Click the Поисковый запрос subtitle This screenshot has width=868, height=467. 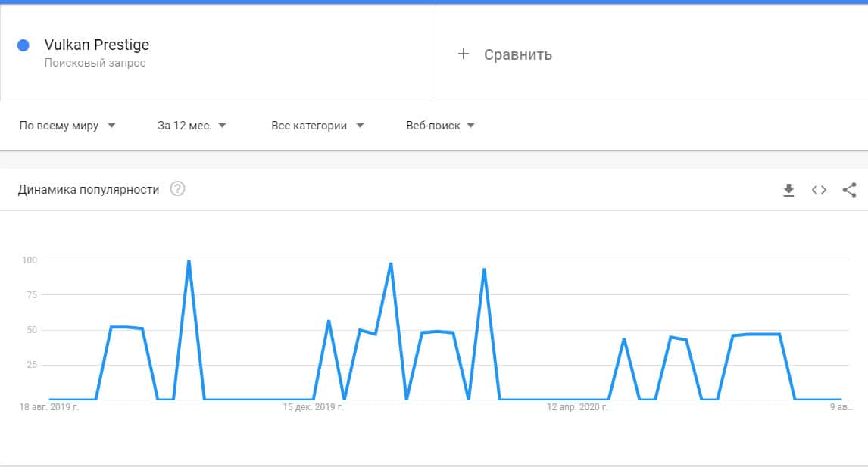coord(95,63)
